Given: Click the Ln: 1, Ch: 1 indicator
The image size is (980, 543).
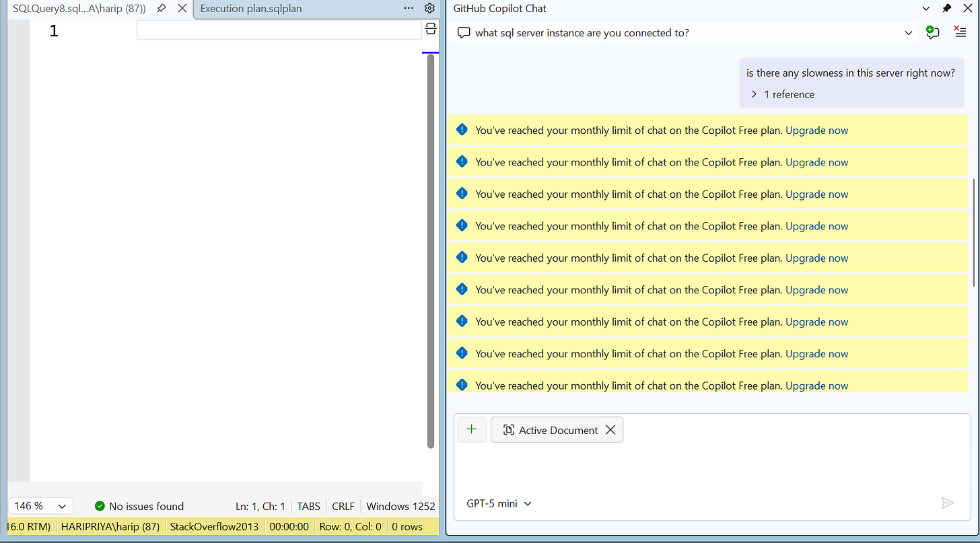Looking at the screenshot, I should [x=260, y=506].
